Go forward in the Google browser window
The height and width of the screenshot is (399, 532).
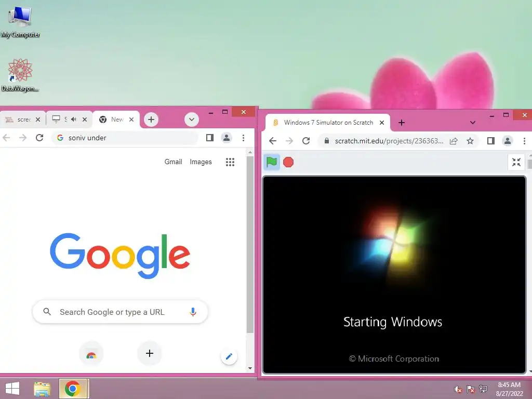[x=23, y=137]
